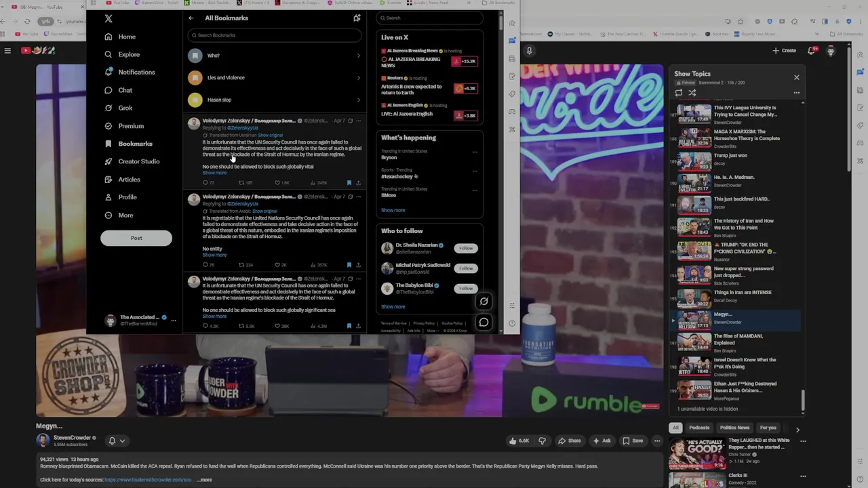This screenshot has height=488, width=868.
Task: Click the YouTube playlist panel scrollbar
Action: click(804, 400)
